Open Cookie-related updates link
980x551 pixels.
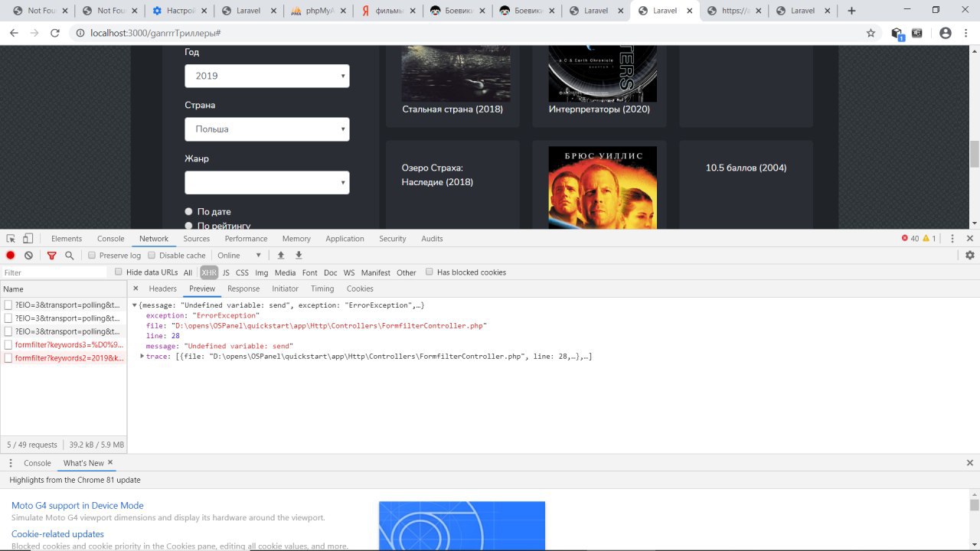[x=57, y=534]
